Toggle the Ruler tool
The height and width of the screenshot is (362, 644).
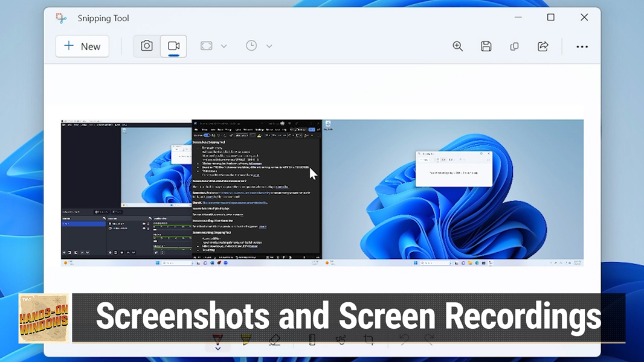point(312,340)
